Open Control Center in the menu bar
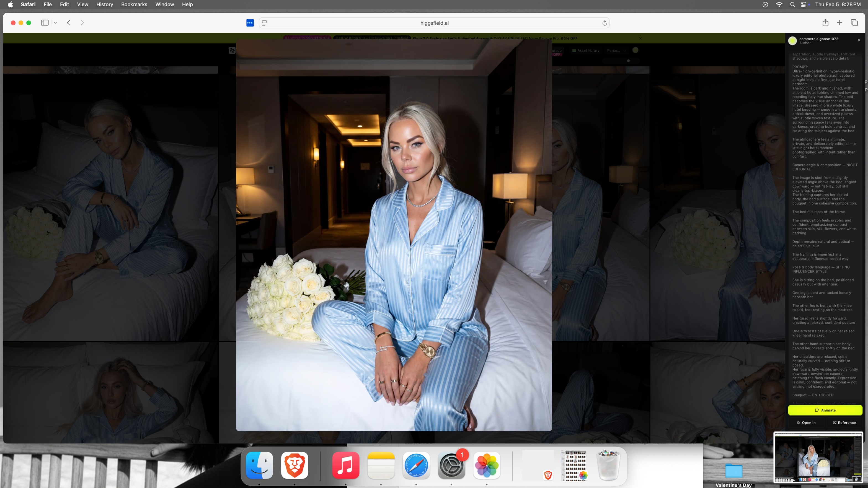The width and height of the screenshot is (868, 488). [804, 4]
